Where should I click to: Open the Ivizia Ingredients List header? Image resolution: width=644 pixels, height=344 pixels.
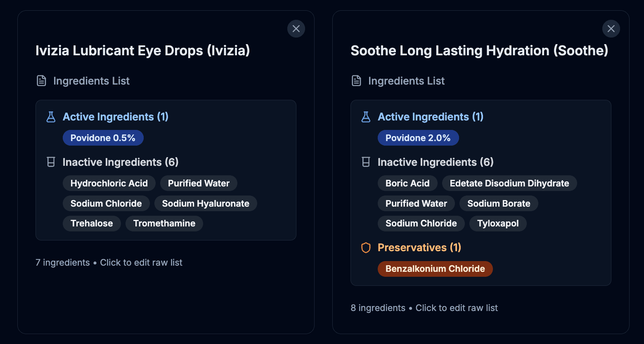coord(91,81)
